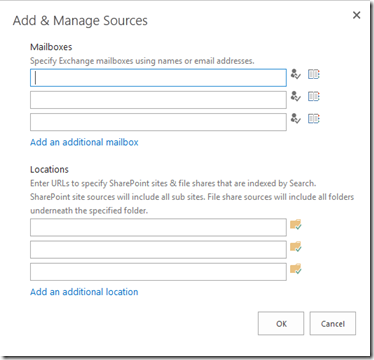Add an additional location link

click(x=84, y=292)
